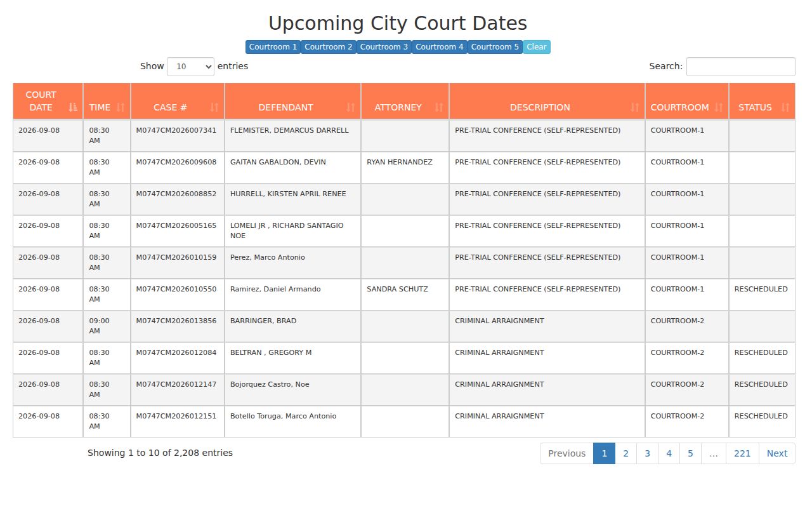
Task: Go to page 2 of results
Action: (x=625, y=453)
